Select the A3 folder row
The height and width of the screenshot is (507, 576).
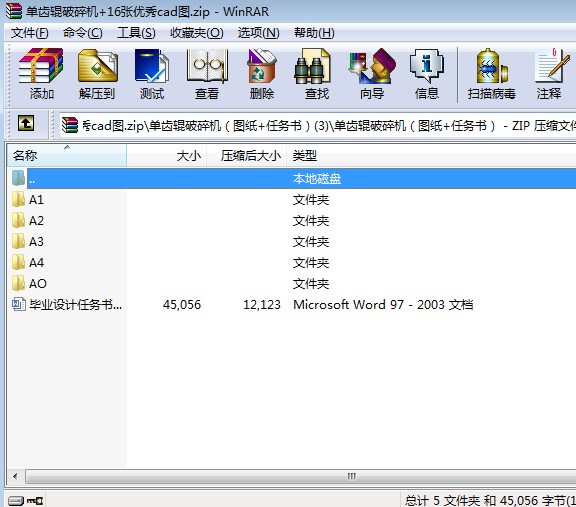click(292, 241)
